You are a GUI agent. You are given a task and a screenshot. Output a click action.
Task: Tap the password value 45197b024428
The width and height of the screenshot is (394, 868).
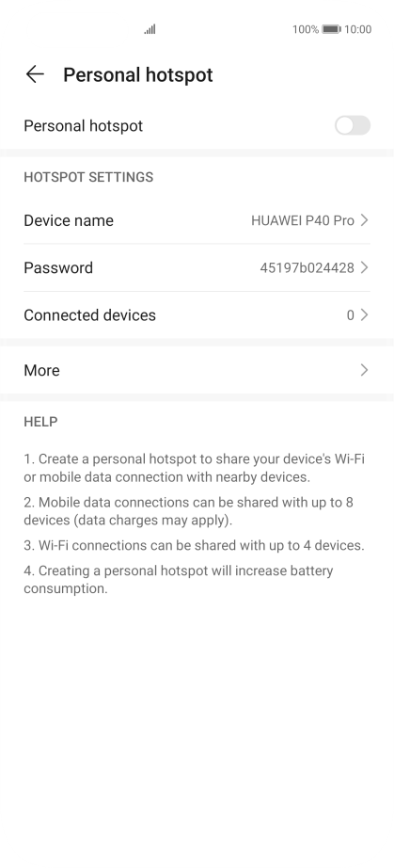(307, 268)
